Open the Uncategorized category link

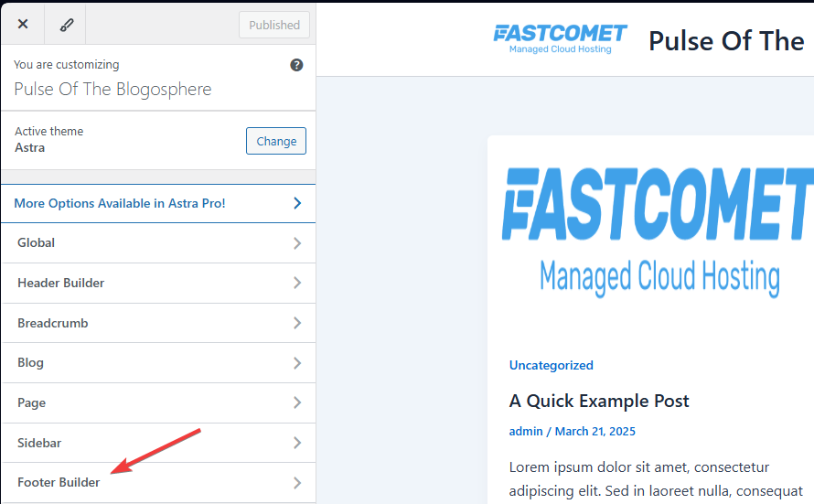click(x=551, y=365)
